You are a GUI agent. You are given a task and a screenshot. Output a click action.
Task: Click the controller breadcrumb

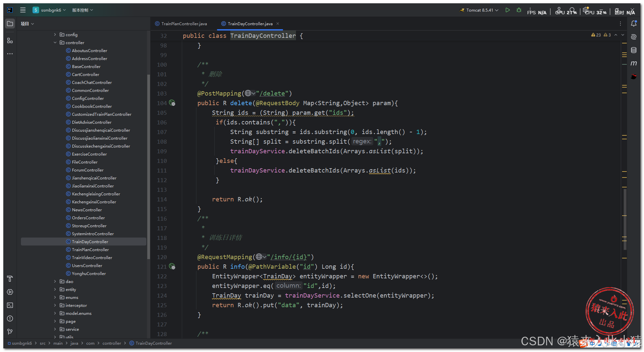[x=112, y=343]
